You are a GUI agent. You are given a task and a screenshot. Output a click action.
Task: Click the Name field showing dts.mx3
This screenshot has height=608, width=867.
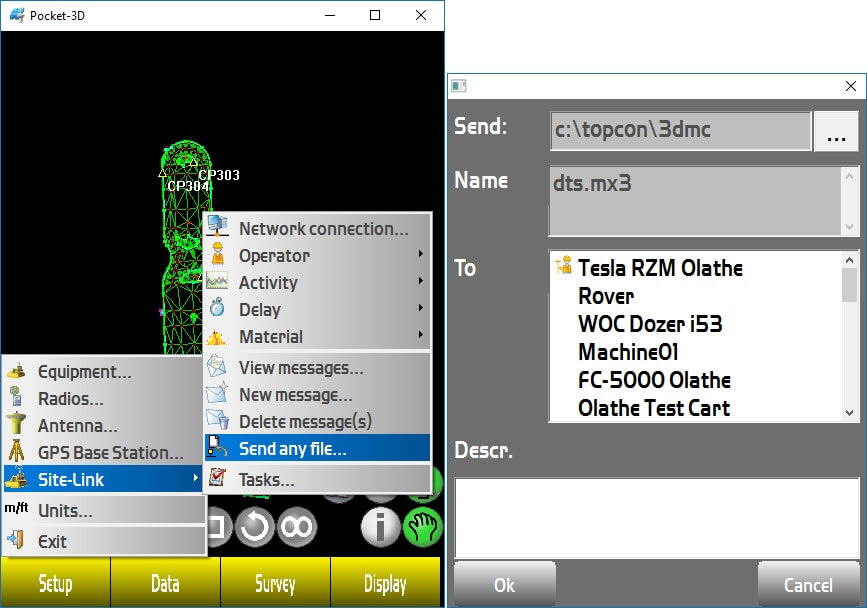(x=696, y=201)
